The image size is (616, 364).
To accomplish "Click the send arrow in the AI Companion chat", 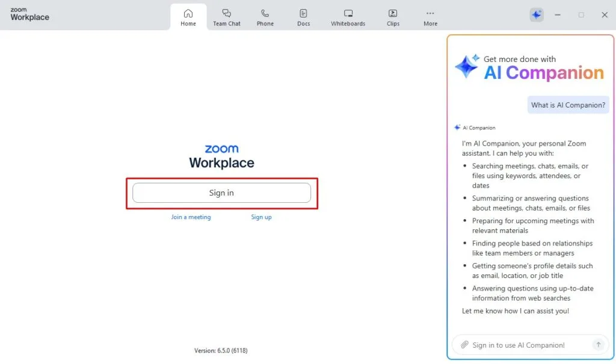I will (x=599, y=344).
